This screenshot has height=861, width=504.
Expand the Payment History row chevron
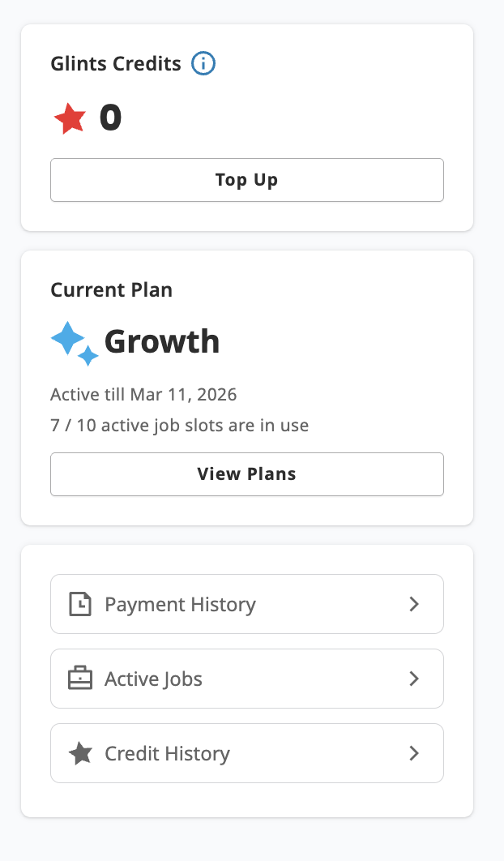point(415,604)
